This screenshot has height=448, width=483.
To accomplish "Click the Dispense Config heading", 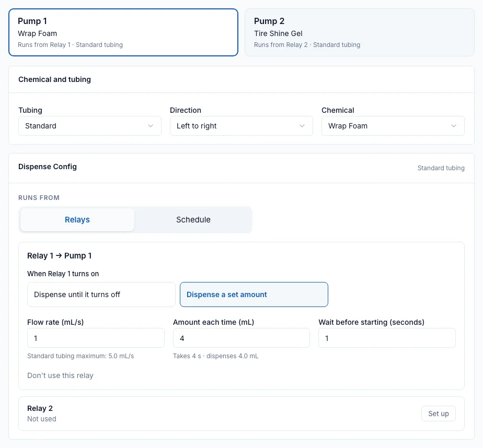I will [48, 167].
